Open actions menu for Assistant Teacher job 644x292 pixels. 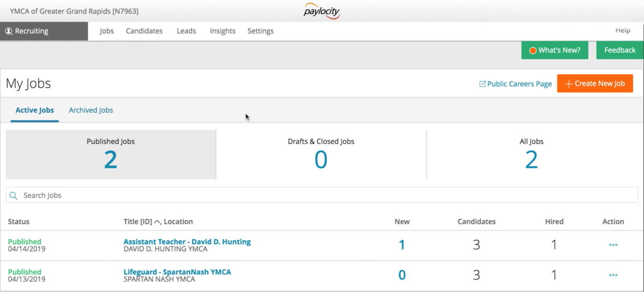(x=613, y=245)
